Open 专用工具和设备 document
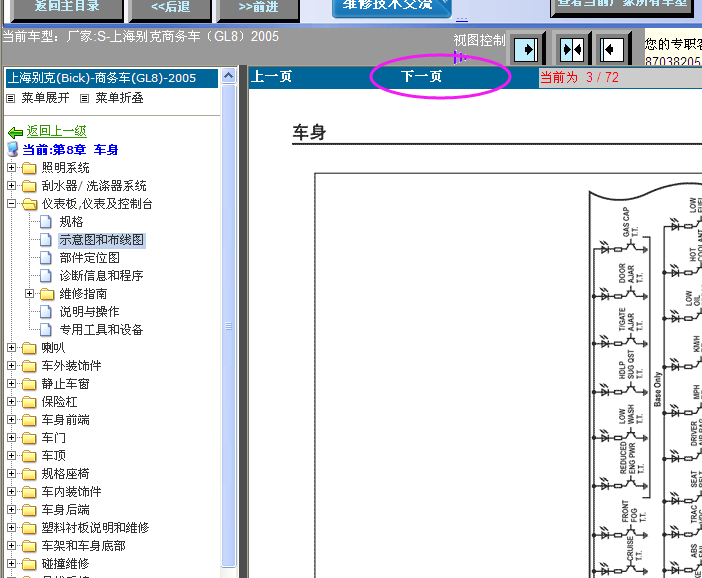The height and width of the screenshot is (578, 702). 101,330
